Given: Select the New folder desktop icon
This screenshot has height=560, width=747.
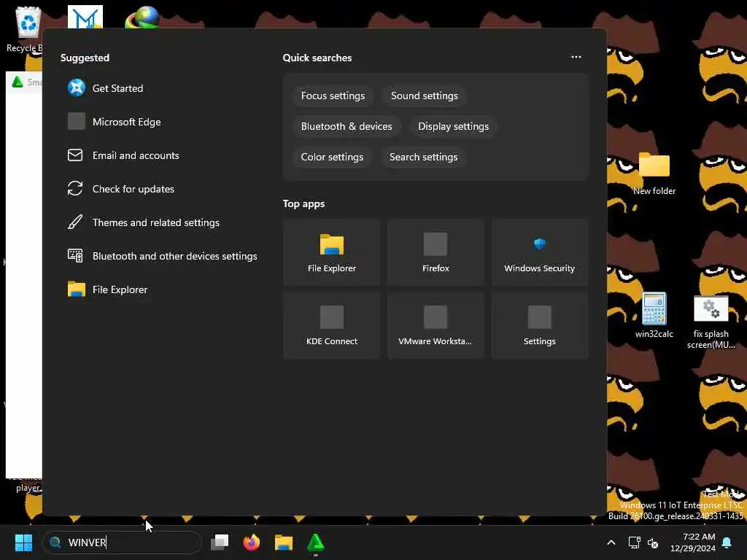Looking at the screenshot, I should (x=654, y=174).
